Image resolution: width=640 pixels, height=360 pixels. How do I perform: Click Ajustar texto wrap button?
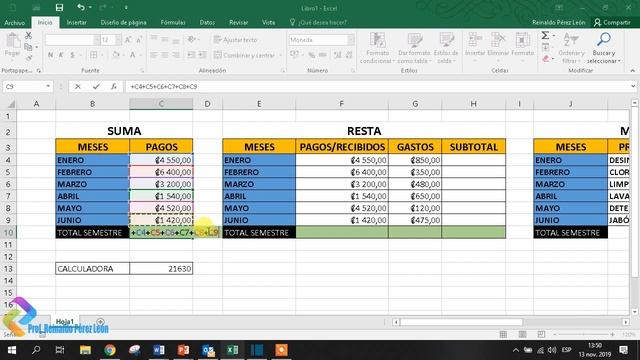click(x=236, y=40)
